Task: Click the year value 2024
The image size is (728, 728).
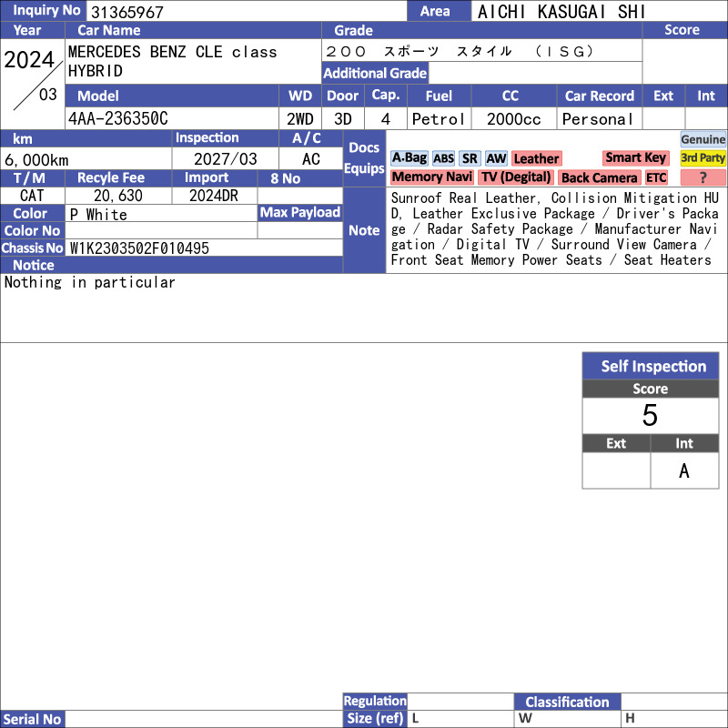Action: (29, 59)
